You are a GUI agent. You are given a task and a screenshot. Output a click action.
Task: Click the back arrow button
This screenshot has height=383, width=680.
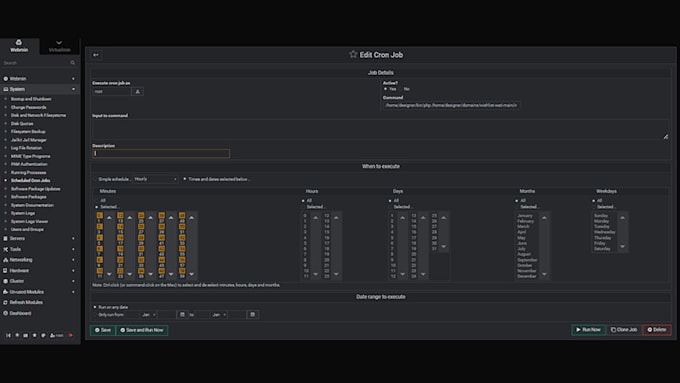[96, 55]
